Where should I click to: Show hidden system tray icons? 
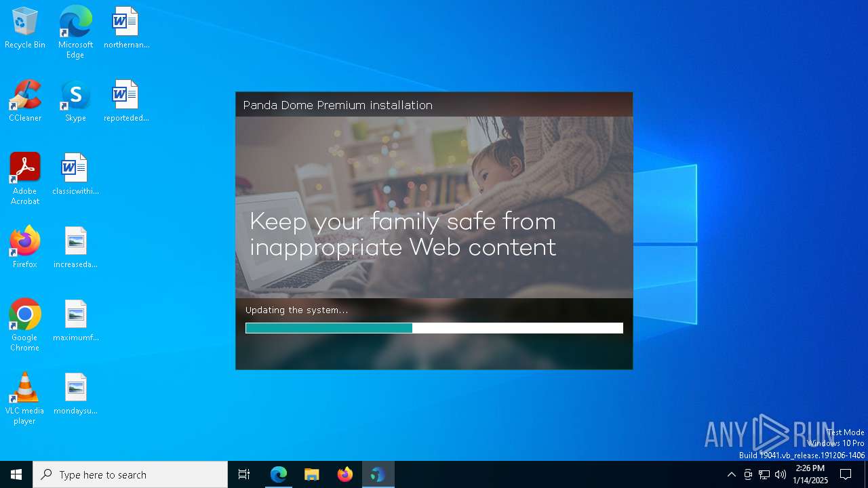731,474
